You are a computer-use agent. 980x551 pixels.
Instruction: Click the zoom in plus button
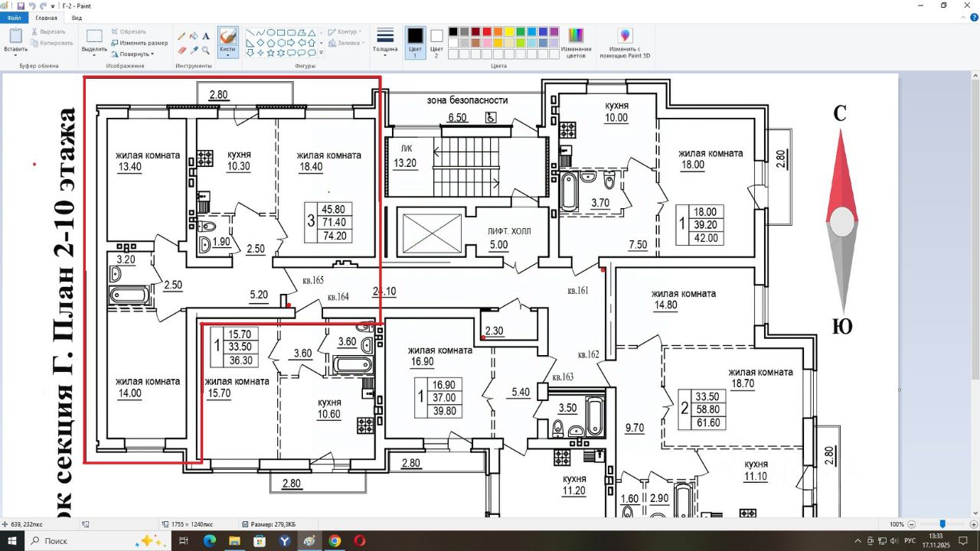pyautogui.click(x=972, y=524)
